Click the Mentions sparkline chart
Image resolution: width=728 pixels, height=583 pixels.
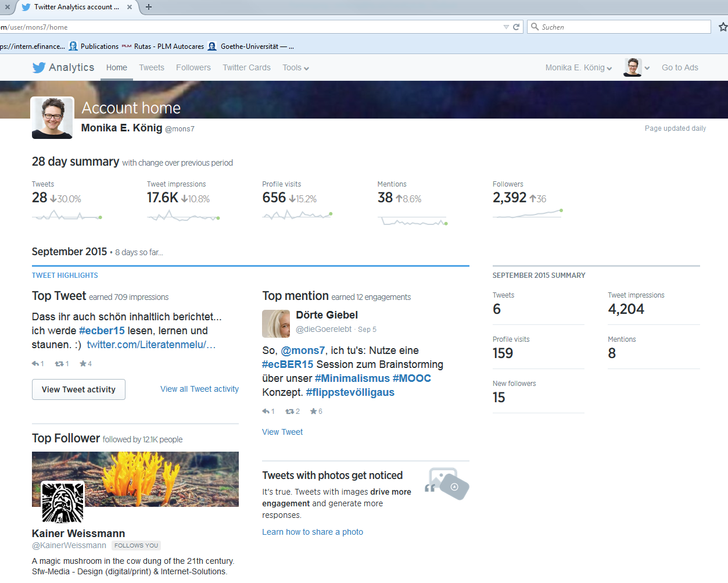pyautogui.click(x=413, y=221)
